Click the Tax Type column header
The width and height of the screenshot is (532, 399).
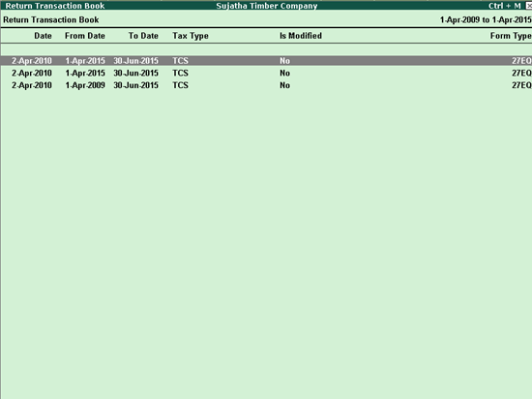click(191, 36)
